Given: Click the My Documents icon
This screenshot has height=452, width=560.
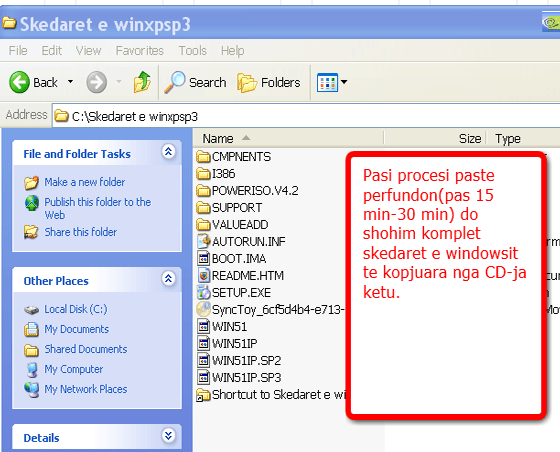Looking at the screenshot, I should click(x=31, y=329).
